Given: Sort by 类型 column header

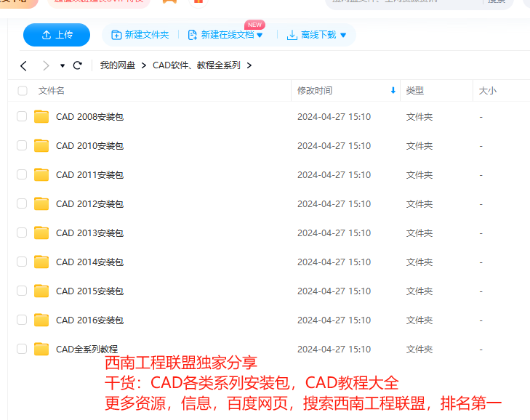Looking at the screenshot, I should [x=414, y=91].
